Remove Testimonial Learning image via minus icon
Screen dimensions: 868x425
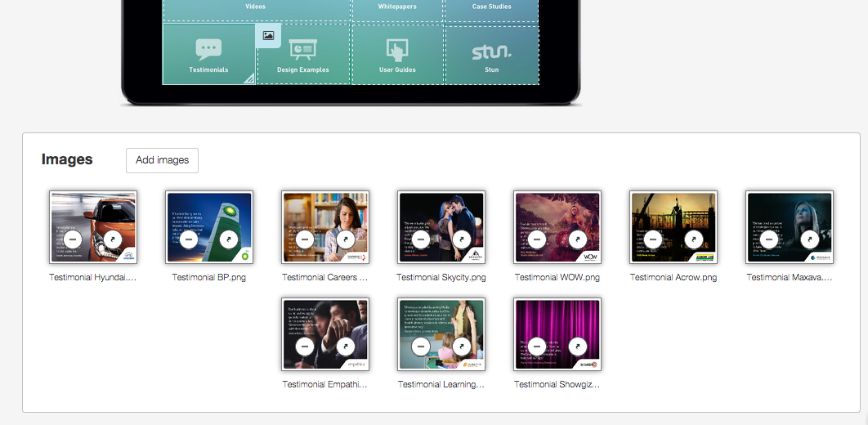[x=421, y=347]
